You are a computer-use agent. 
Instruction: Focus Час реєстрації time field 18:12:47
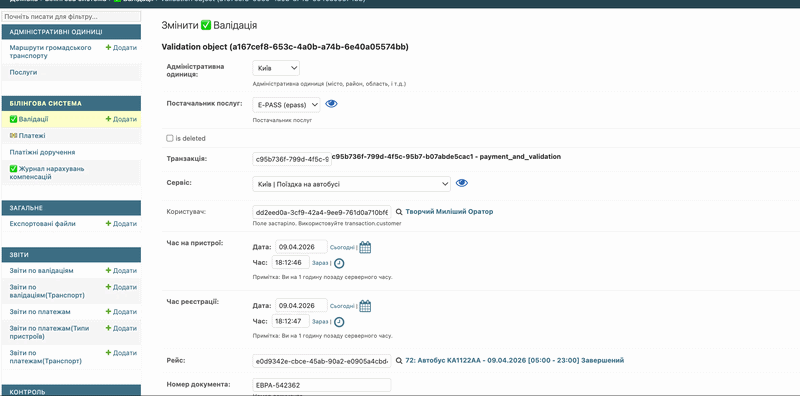tap(291, 321)
